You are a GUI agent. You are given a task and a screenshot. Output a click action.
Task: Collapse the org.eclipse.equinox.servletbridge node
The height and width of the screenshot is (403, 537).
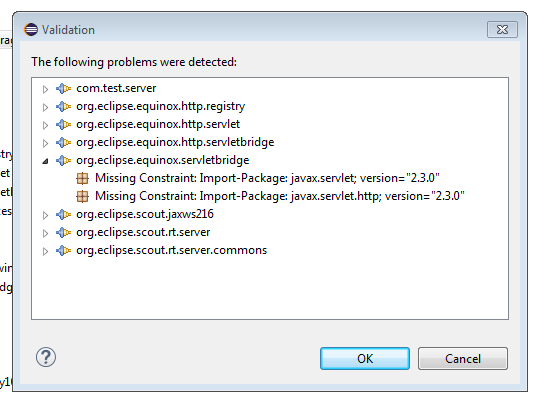45,161
